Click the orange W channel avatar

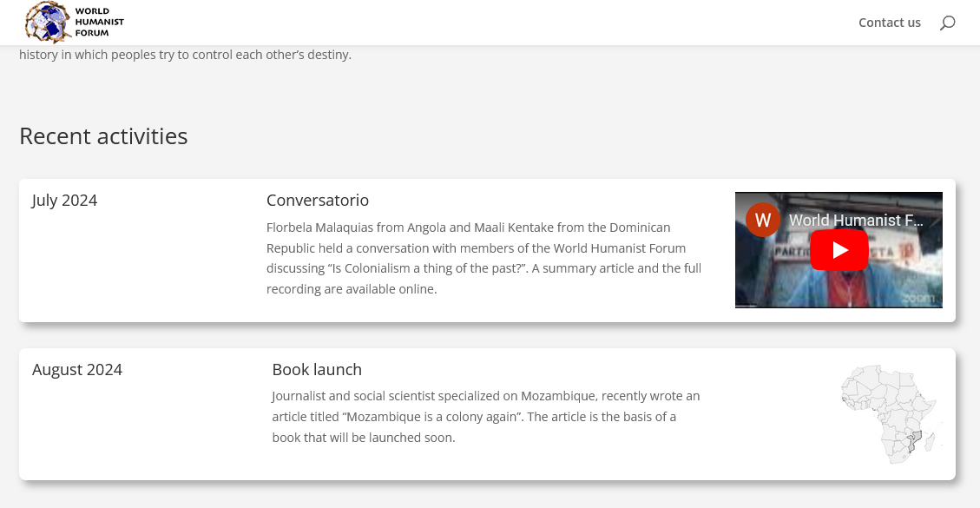(x=763, y=220)
